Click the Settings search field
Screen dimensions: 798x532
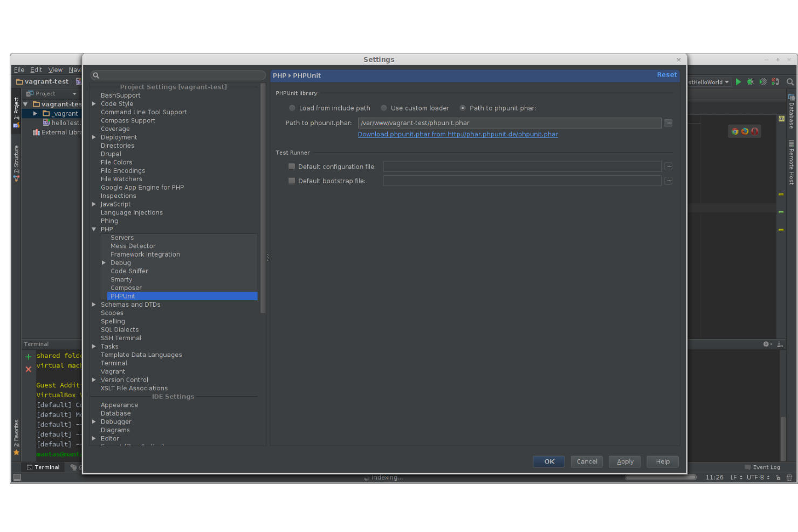pos(178,75)
